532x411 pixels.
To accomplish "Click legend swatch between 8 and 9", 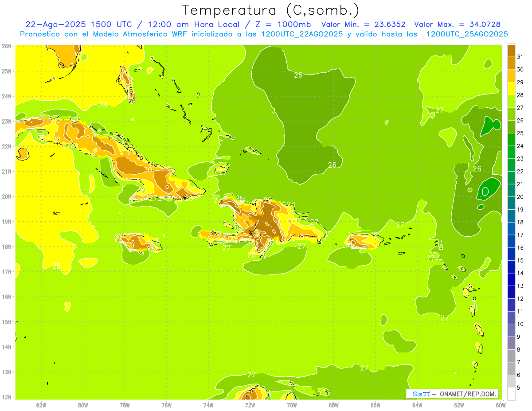I will pyautogui.click(x=511, y=343).
